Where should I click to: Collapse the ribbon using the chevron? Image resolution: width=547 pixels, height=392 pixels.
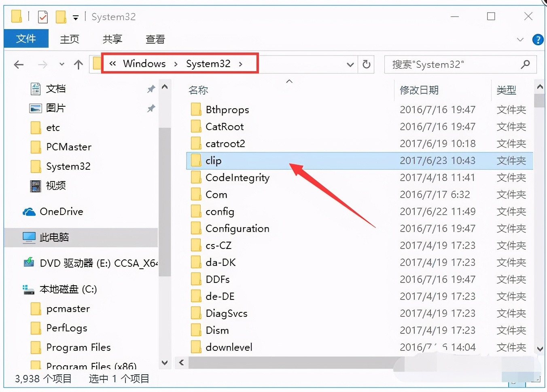pos(520,39)
